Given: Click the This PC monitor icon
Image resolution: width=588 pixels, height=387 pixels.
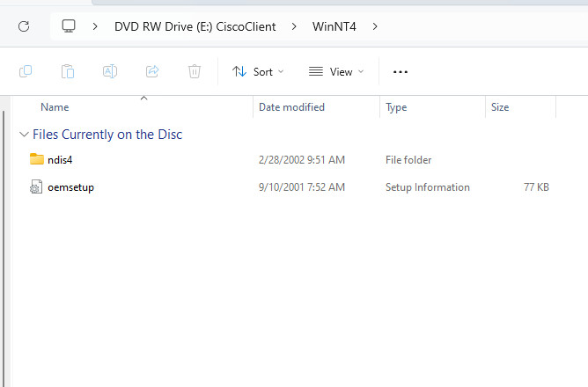Looking at the screenshot, I should pos(69,26).
